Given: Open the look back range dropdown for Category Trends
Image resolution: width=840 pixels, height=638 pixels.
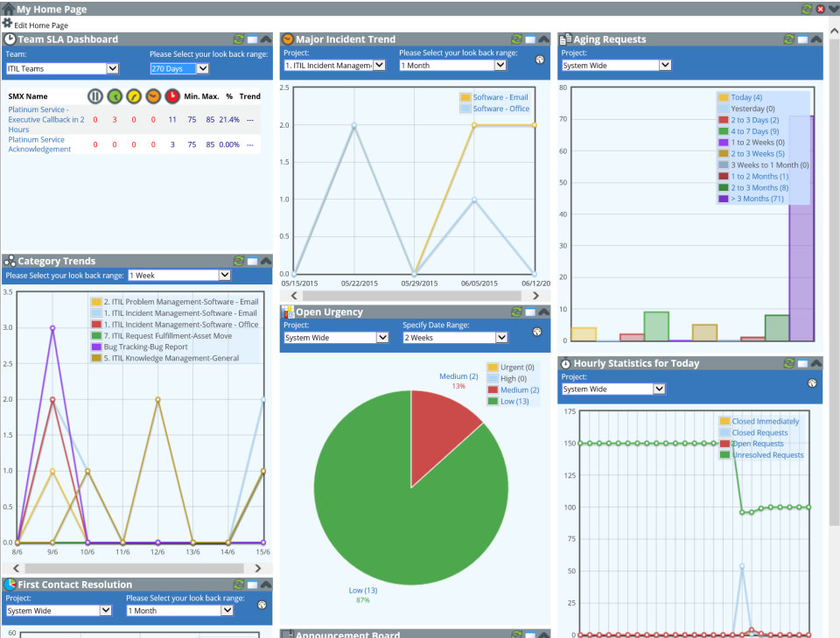Looking at the screenshot, I should point(178,275).
